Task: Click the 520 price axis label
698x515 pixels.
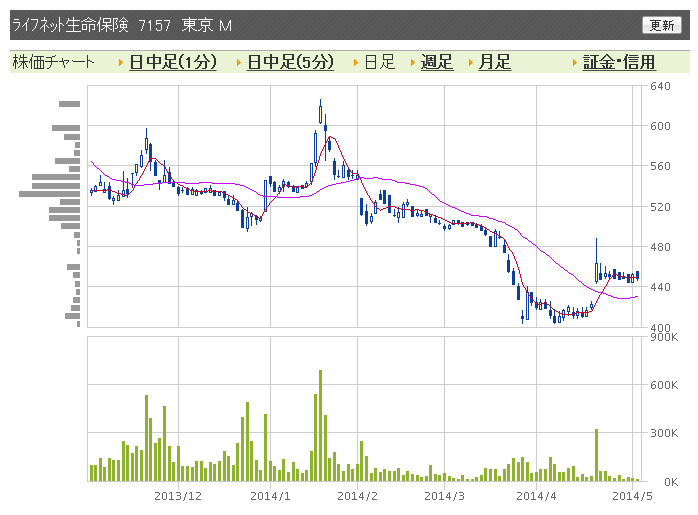Action: coord(660,207)
